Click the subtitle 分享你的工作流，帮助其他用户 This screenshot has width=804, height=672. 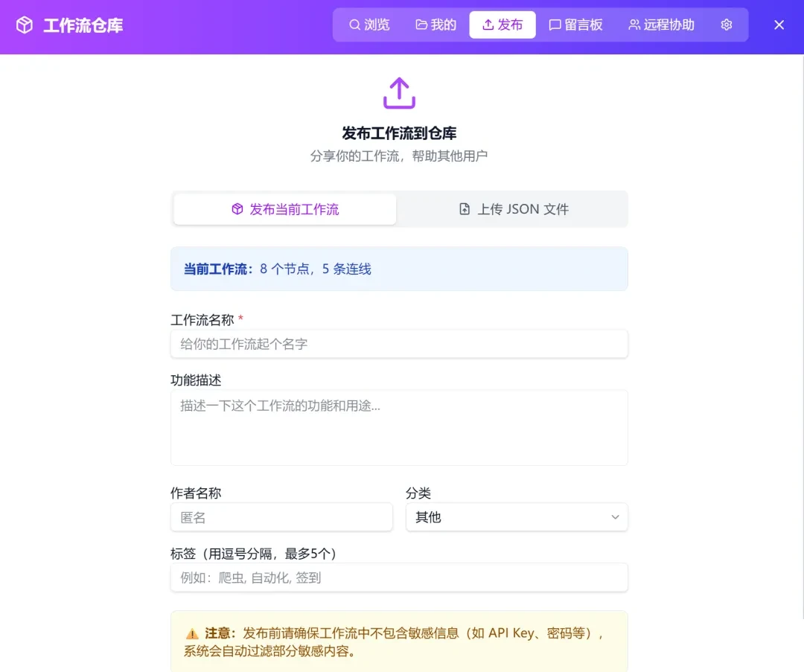pyautogui.click(x=398, y=156)
